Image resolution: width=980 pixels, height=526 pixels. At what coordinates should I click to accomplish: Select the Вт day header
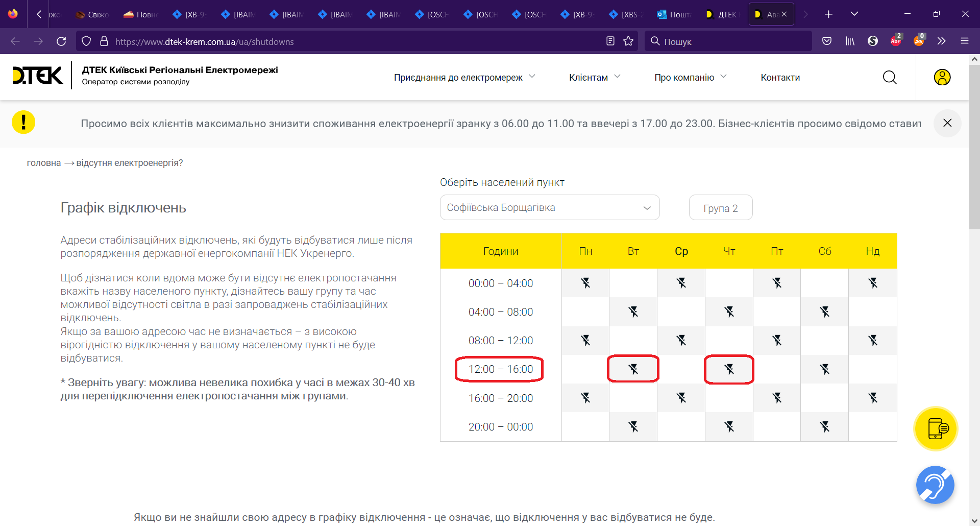point(633,251)
